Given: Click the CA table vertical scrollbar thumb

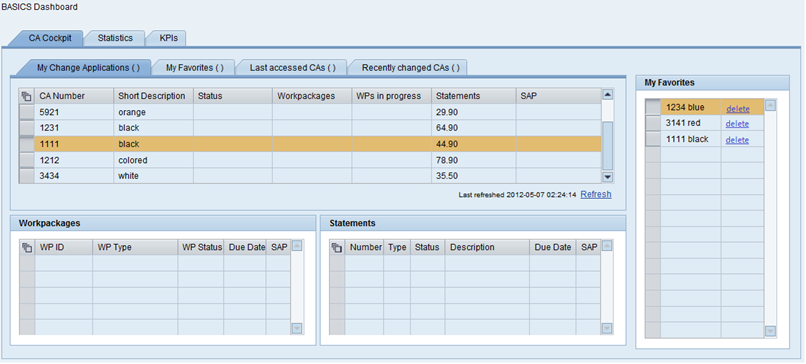Looking at the screenshot, I should [x=608, y=146].
